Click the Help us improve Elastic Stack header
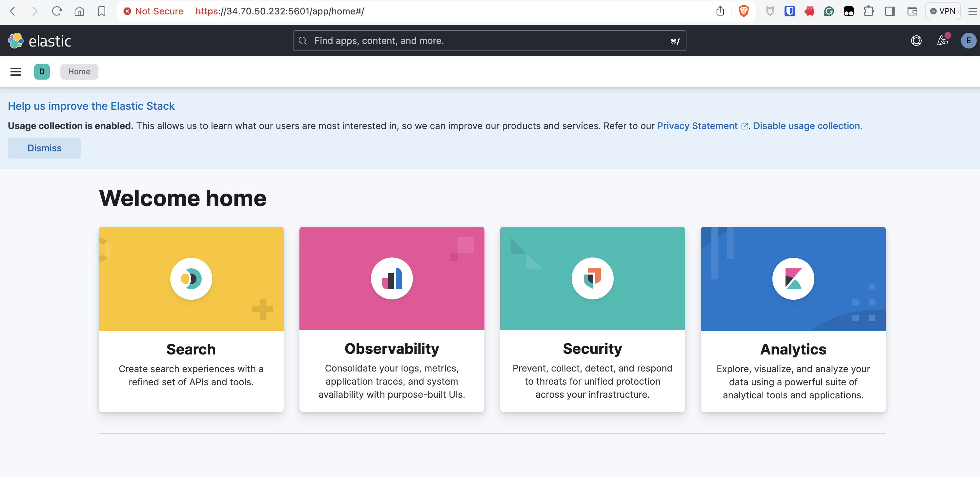This screenshot has height=477, width=980. 91,105
